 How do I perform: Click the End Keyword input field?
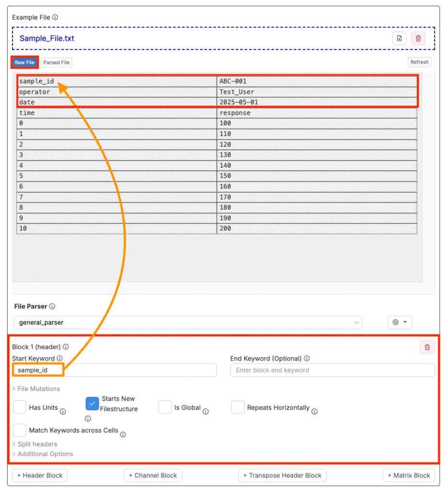(x=332, y=370)
